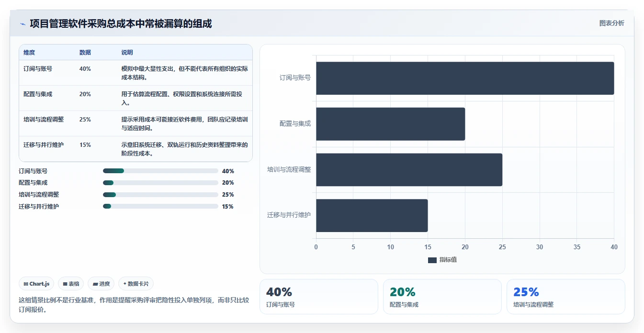Open the 25% 培训与流程调整 data card

566,297
